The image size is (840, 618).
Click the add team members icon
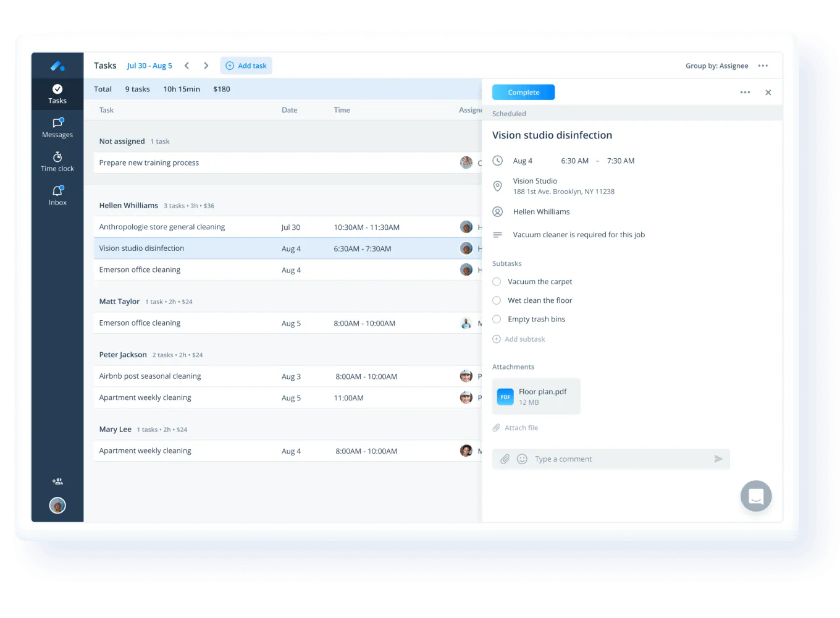57,481
